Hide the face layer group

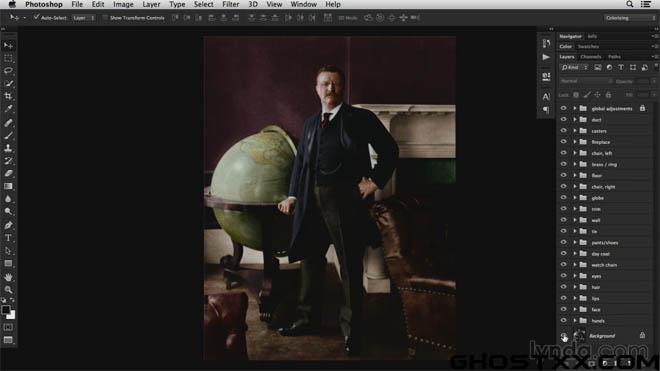pyautogui.click(x=564, y=309)
